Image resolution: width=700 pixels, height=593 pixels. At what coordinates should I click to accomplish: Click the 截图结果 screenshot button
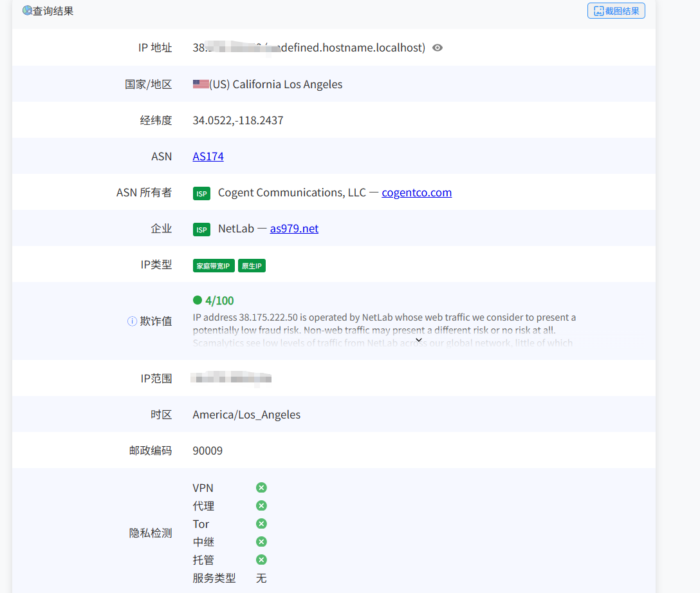tap(616, 11)
